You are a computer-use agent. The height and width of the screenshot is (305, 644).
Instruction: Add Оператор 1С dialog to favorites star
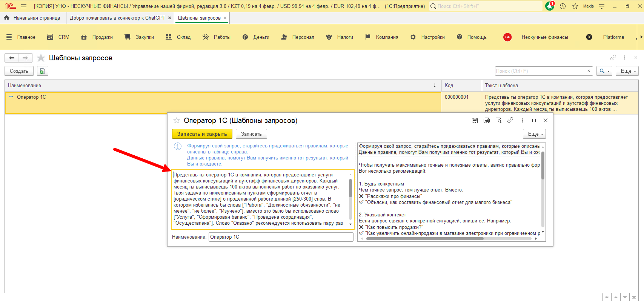[x=176, y=121]
